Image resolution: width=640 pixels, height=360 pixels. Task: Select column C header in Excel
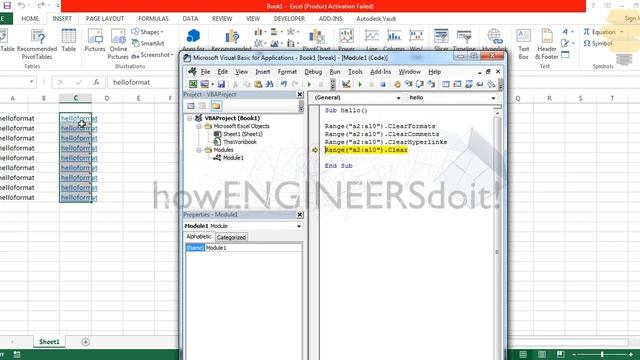tap(76, 98)
